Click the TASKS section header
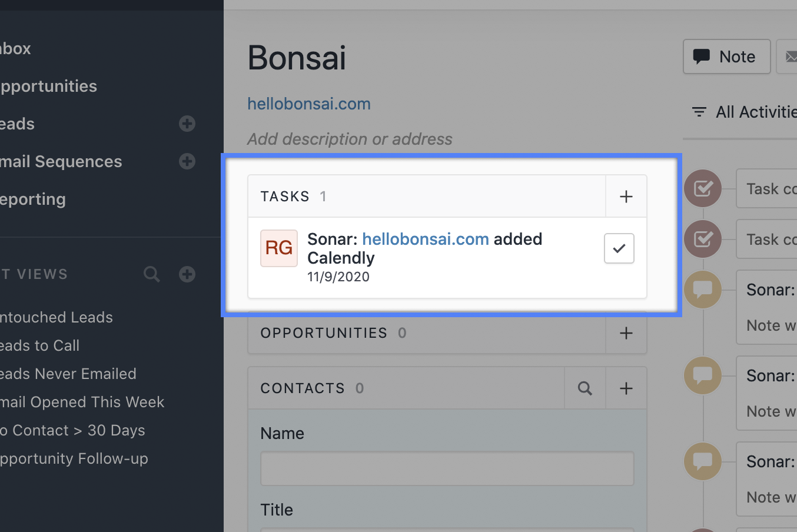This screenshot has width=797, height=532. click(285, 197)
